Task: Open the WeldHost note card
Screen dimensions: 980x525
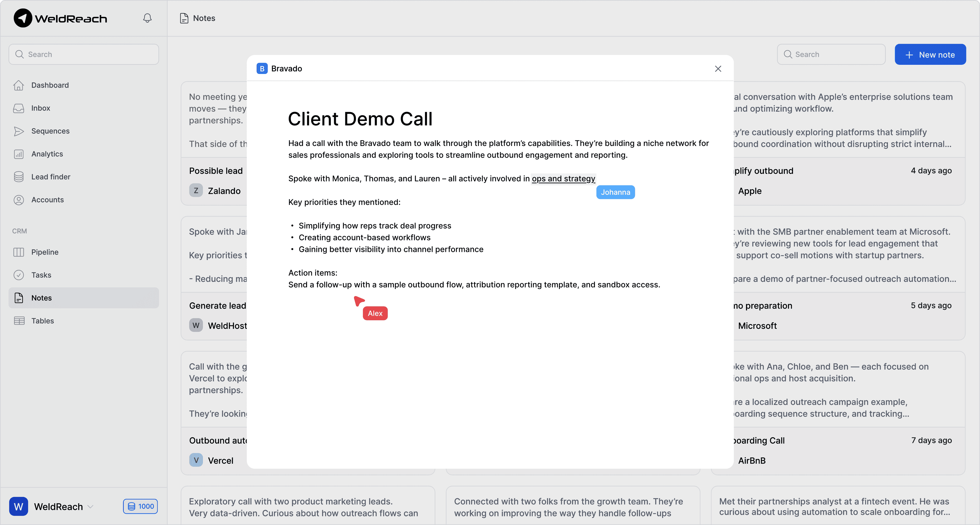Action: point(214,278)
